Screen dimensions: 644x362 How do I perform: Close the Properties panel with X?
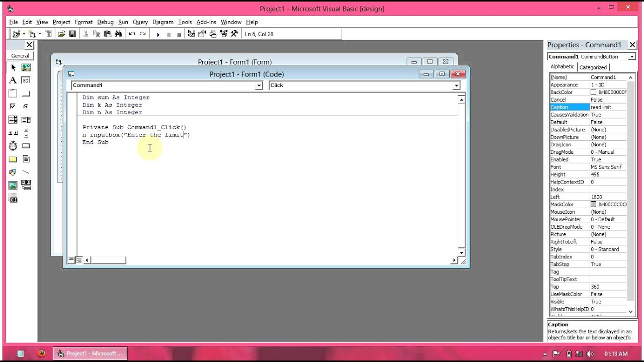pyautogui.click(x=632, y=45)
